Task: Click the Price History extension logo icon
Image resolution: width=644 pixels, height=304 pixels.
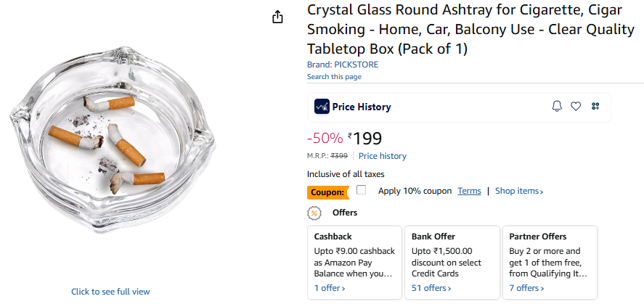Action: click(322, 107)
